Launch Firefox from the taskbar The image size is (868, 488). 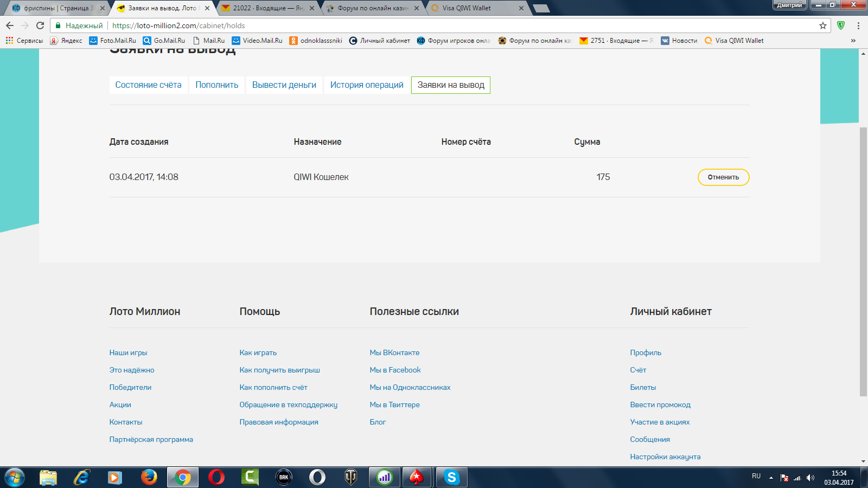[149, 477]
